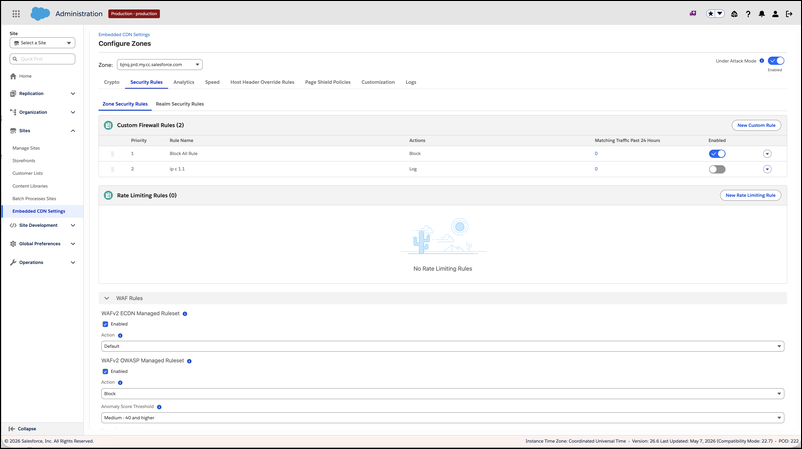The image size is (802, 449).
Task: Switch to the Logs tab
Action: pyautogui.click(x=411, y=82)
